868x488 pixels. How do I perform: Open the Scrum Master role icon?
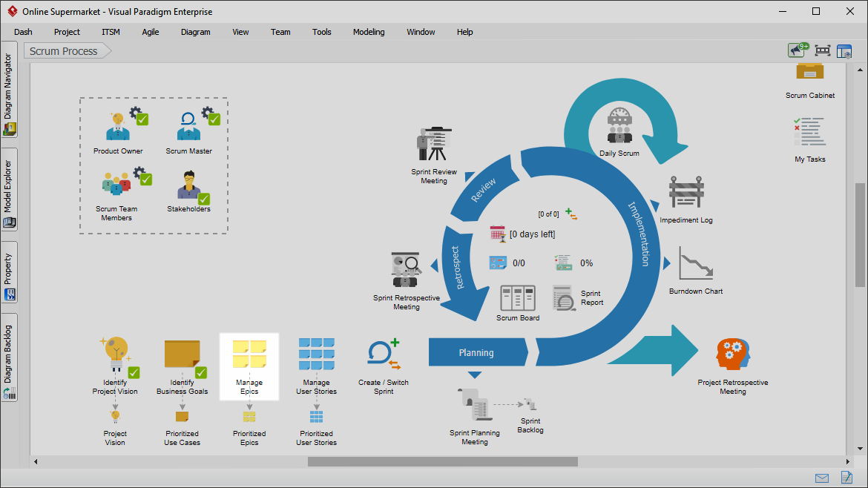click(188, 126)
